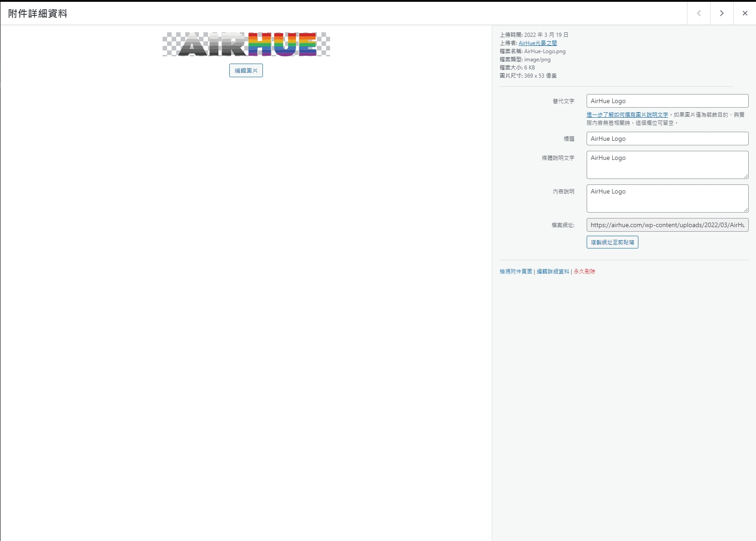Focus the 內容說明 textarea

pyautogui.click(x=667, y=199)
